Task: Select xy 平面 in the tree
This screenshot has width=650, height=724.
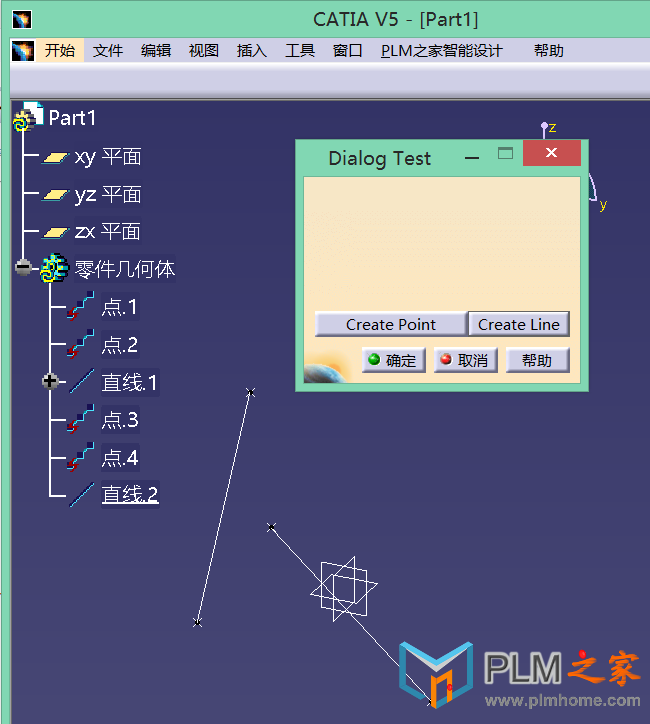Action: point(108,157)
